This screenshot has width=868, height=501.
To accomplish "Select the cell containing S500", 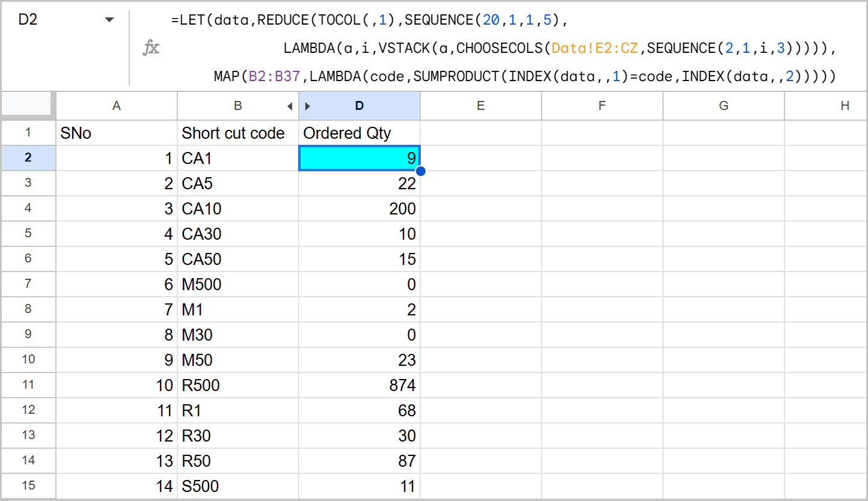I will tap(238, 486).
